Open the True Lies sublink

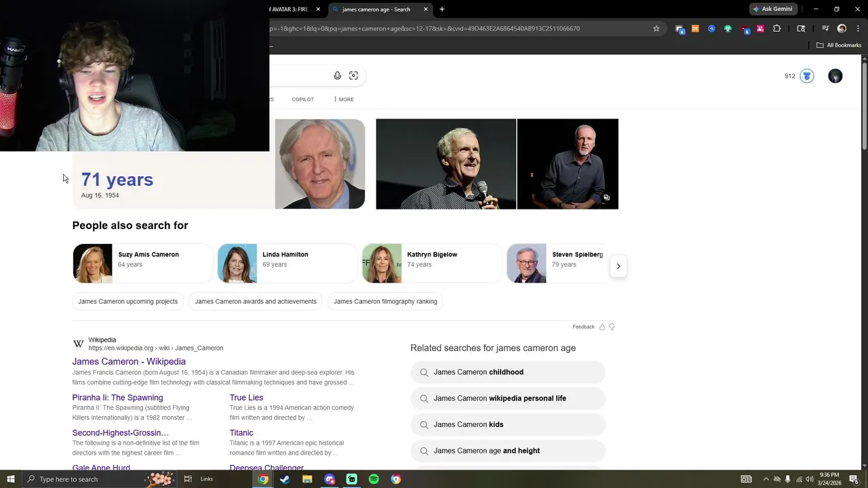tap(246, 398)
